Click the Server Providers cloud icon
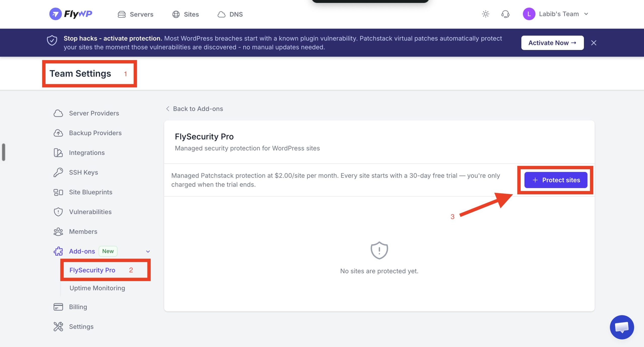 click(58, 113)
